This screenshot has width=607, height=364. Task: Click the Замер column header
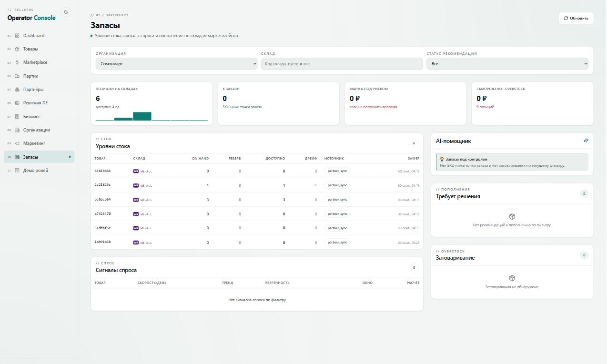pyautogui.click(x=414, y=159)
